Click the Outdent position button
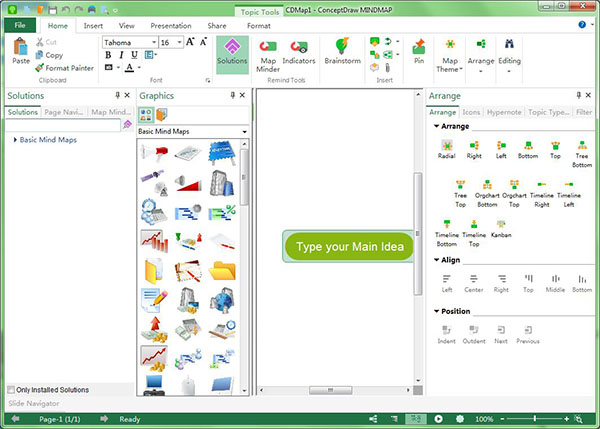Viewport: 600px width, 429px height. (x=474, y=334)
